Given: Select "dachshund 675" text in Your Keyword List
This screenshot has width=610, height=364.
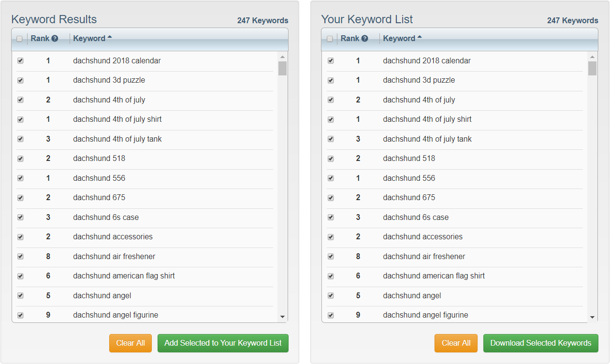Looking at the screenshot, I should point(409,198).
